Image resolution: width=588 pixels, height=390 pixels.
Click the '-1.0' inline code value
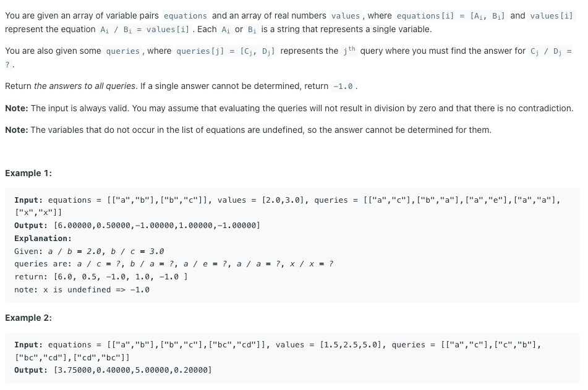(343, 87)
